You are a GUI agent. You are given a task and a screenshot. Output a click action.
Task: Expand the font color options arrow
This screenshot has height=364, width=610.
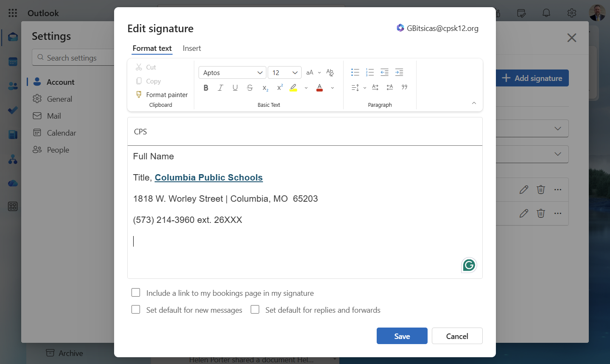tap(333, 88)
